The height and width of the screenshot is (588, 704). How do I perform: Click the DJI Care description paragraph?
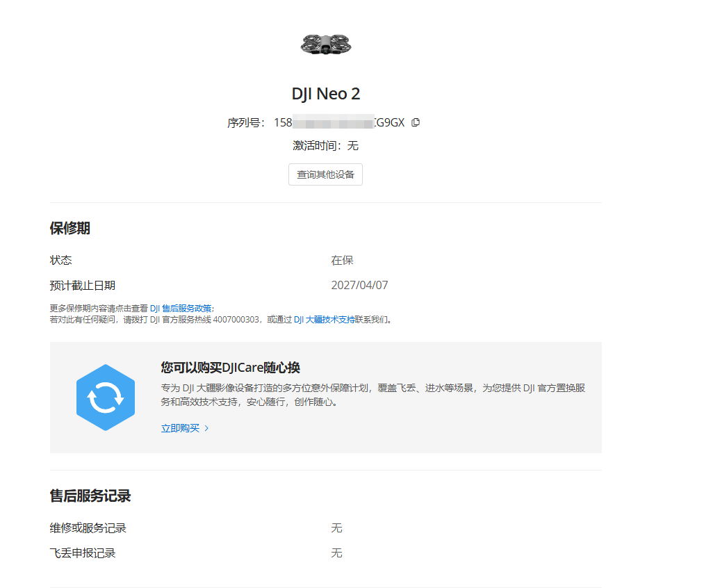click(373, 395)
